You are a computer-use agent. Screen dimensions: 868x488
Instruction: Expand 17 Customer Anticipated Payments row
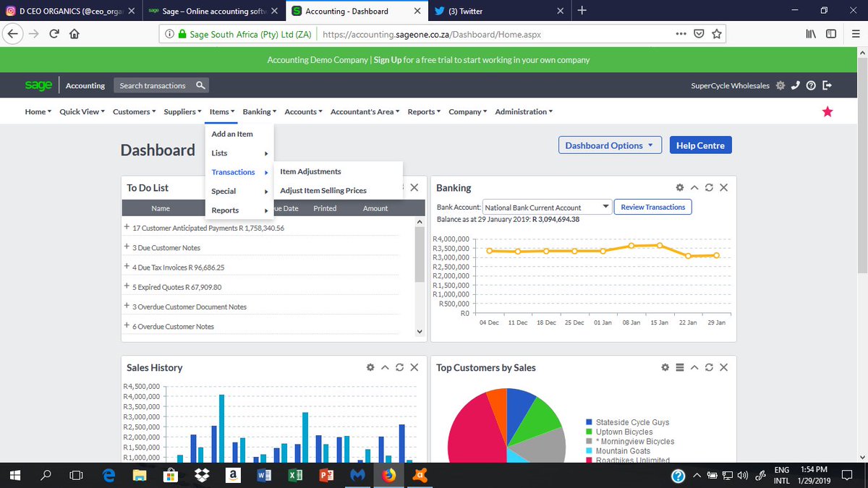click(x=127, y=227)
